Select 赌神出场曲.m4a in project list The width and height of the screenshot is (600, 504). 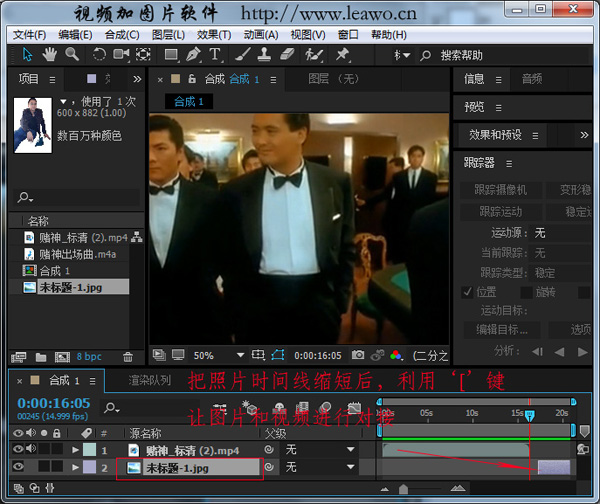77,254
